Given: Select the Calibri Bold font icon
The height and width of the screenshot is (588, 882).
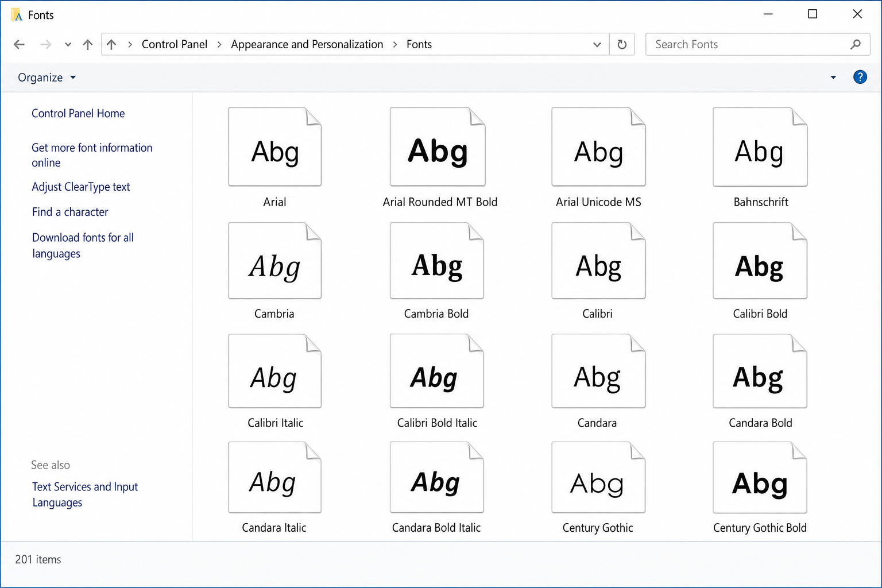Looking at the screenshot, I should pyautogui.click(x=760, y=261).
